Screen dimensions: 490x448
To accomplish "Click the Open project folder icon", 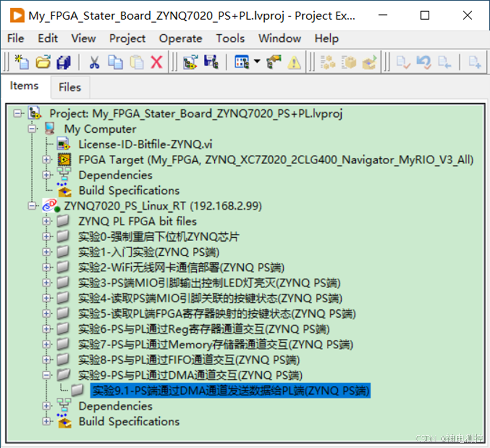I will (x=43, y=62).
